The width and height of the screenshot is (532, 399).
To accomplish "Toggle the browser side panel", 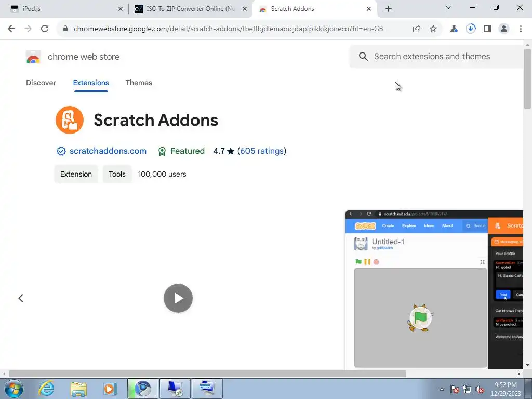I will coord(487,29).
